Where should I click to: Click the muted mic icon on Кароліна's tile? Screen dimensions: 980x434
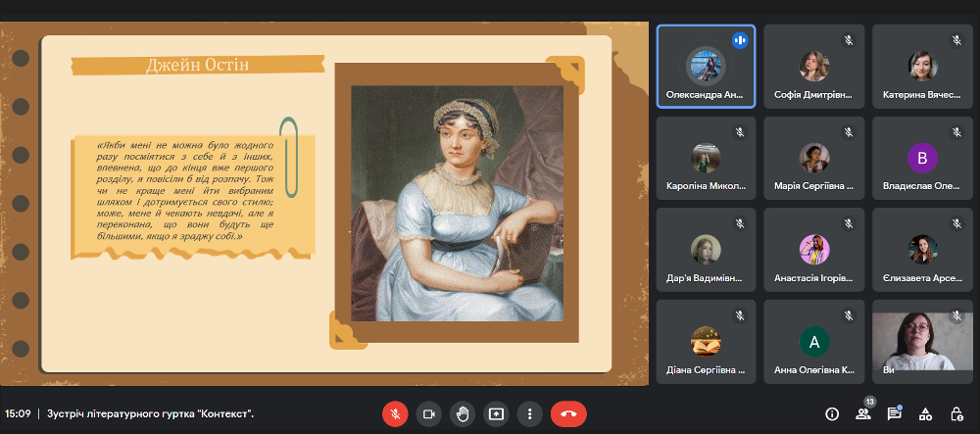740,132
